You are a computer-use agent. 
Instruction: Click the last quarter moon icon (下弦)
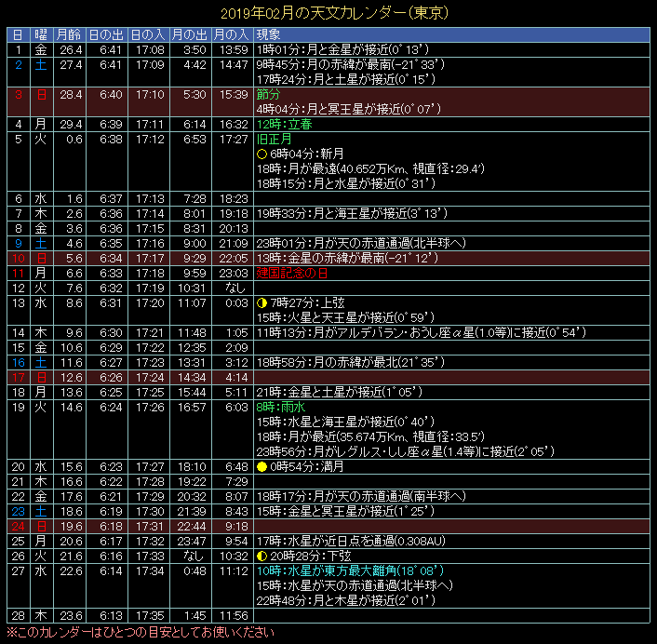(x=261, y=556)
